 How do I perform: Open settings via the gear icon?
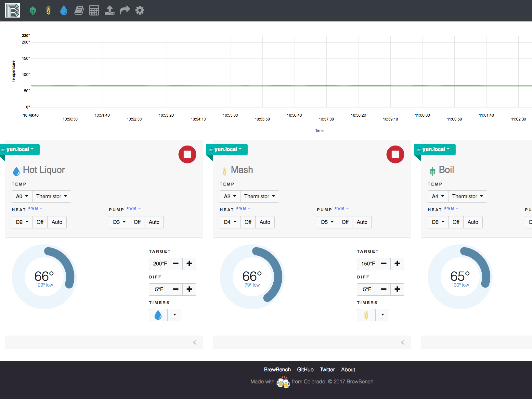pos(140,10)
